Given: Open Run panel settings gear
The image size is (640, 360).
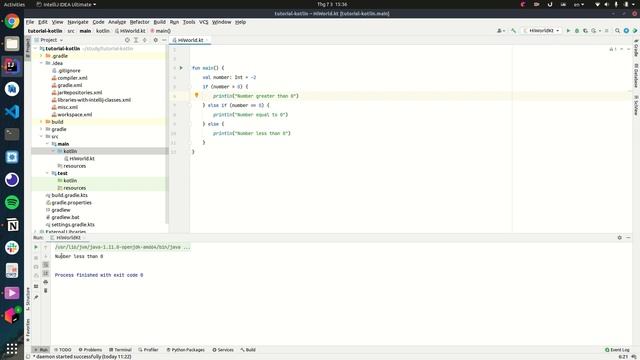Looking at the screenshot, I should (x=620, y=238).
